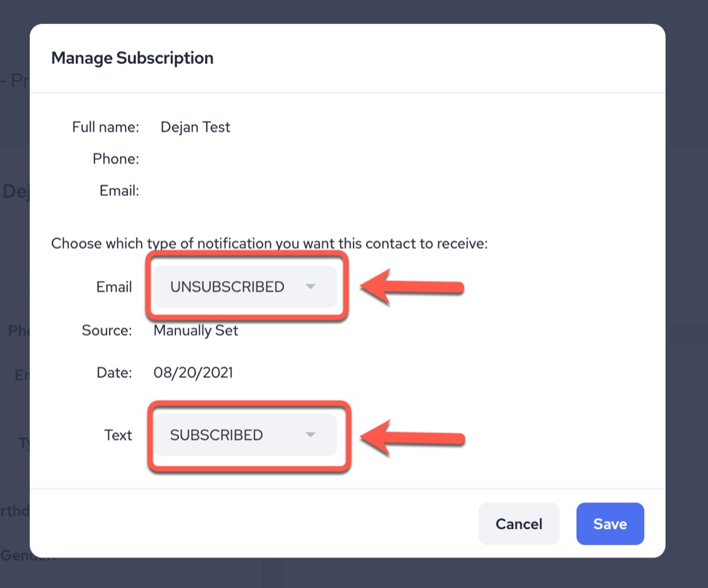Cancel the Manage Subscription dialog
This screenshot has height=588, width=708.
tap(518, 524)
